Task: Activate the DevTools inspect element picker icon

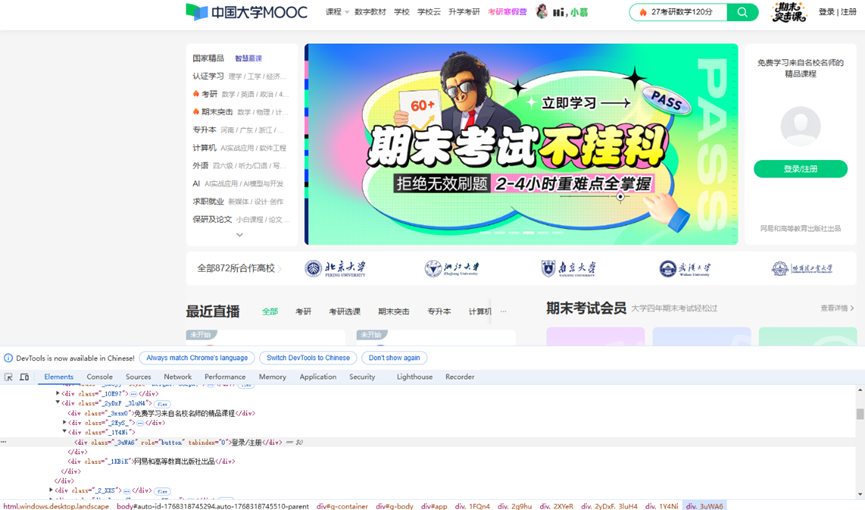Action: click(8, 377)
